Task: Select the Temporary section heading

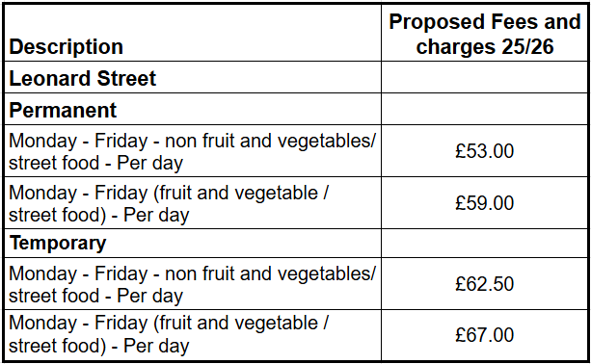Action: click(x=57, y=244)
